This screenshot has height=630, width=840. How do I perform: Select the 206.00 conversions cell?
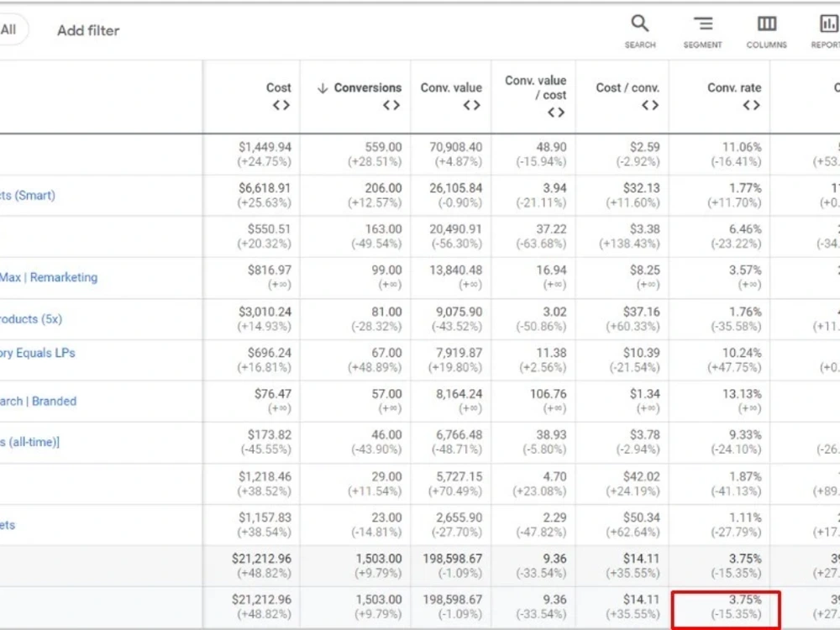(x=355, y=196)
